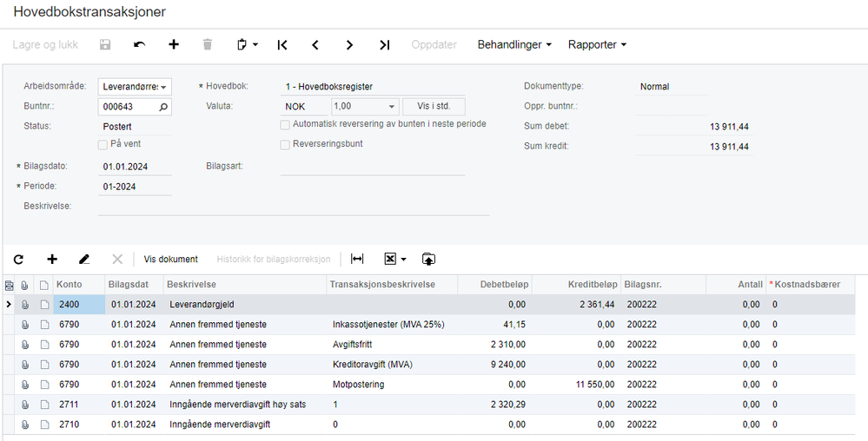868x441 pixels.
Task: Click the paperclip on the Kreditoravgift row
Action: pyautogui.click(x=24, y=365)
